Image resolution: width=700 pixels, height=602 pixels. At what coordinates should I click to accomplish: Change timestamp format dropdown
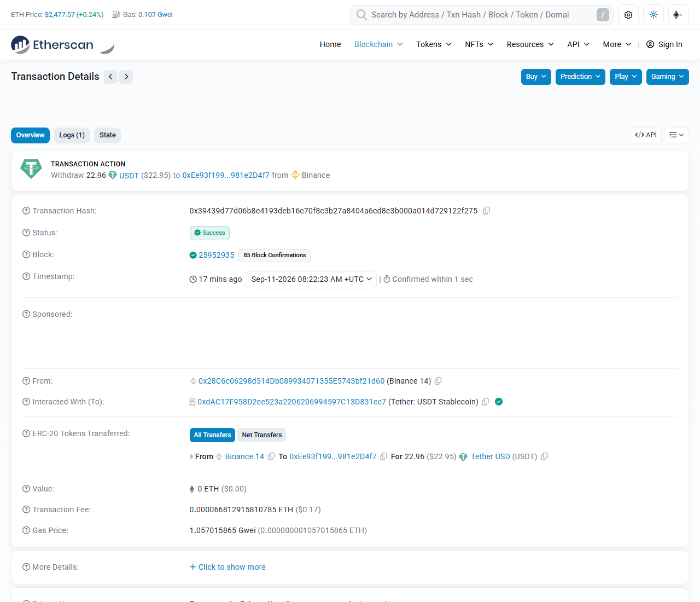click(x=312, y=279)
